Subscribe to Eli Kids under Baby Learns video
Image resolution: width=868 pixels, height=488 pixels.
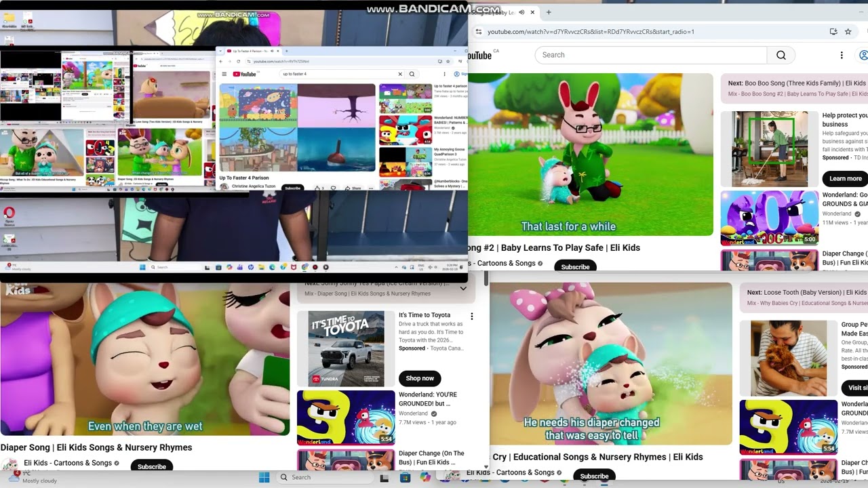tap(575, 266)
